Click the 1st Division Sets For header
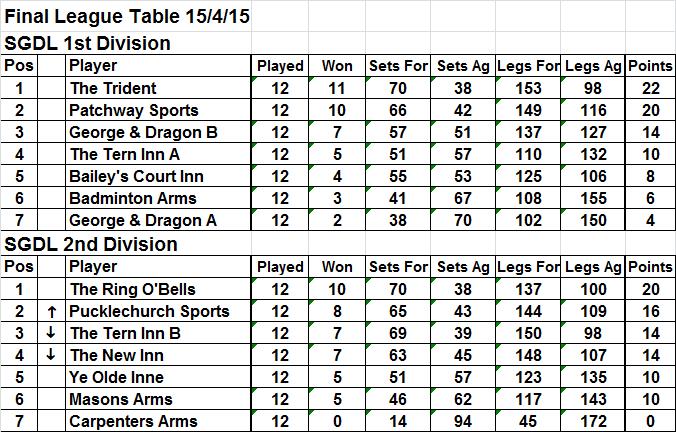The image size is (676, 432). click(398, 66)
